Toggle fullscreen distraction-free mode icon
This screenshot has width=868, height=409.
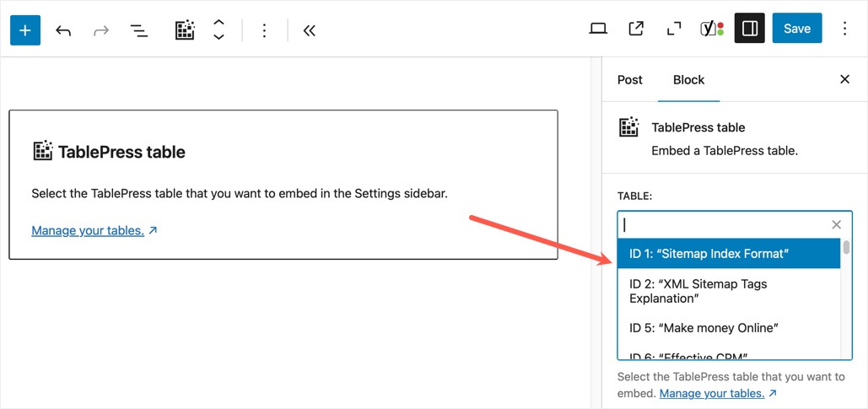[674, 29]
